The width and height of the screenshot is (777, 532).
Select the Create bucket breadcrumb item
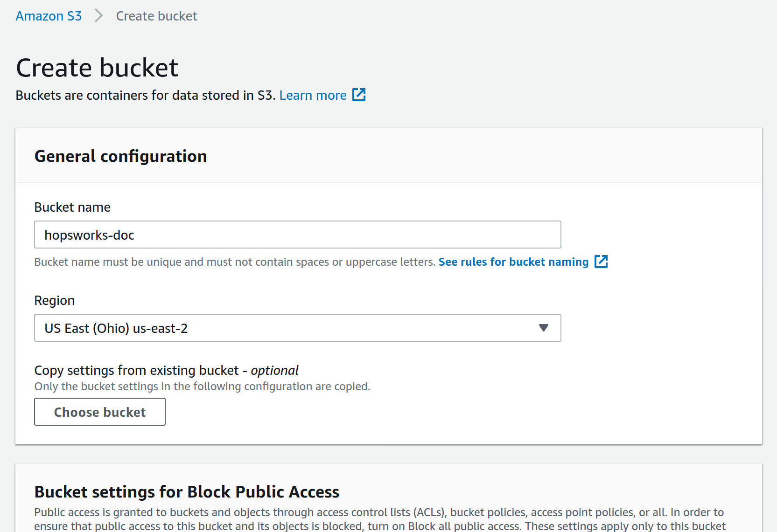[x=156, y=16]
